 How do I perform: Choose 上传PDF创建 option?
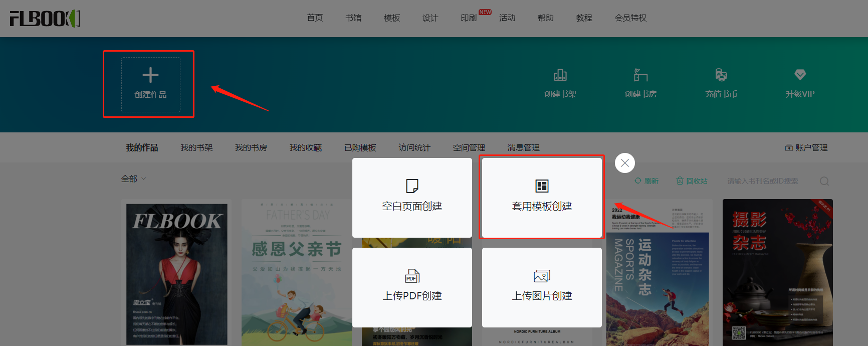412,287
